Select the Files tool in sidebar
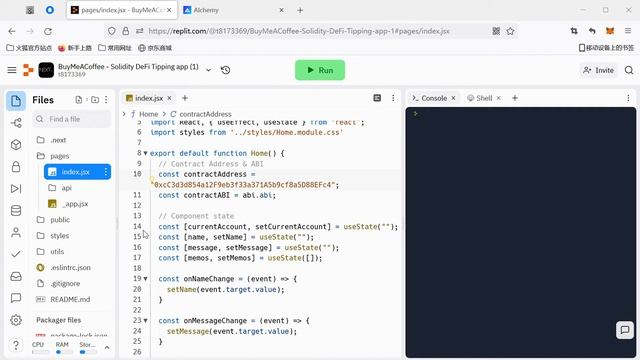The image size is (640, 360). point(16,101)
